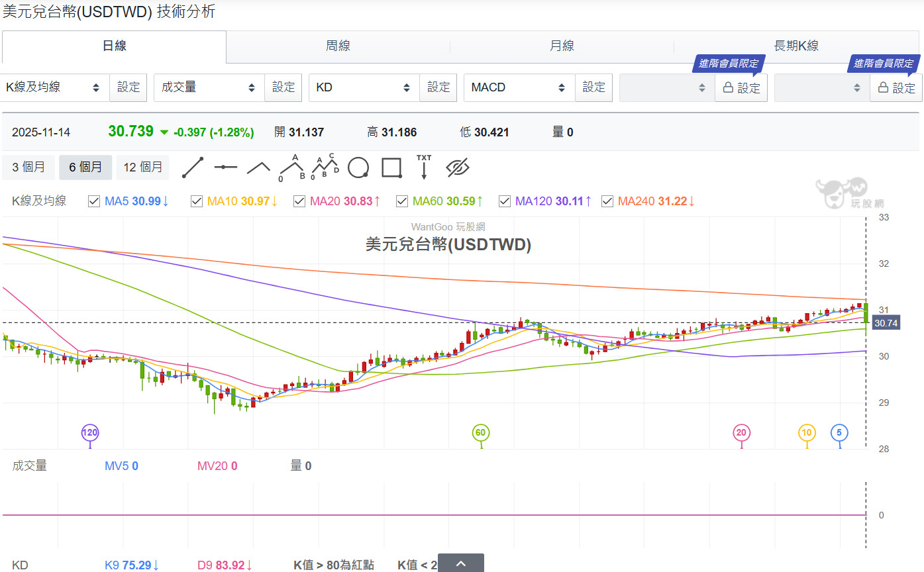Image resolution: width=924 pixels, height=572 pixels.
Task: Select the ABCD wave pattern tool
Action: [324, 167]
